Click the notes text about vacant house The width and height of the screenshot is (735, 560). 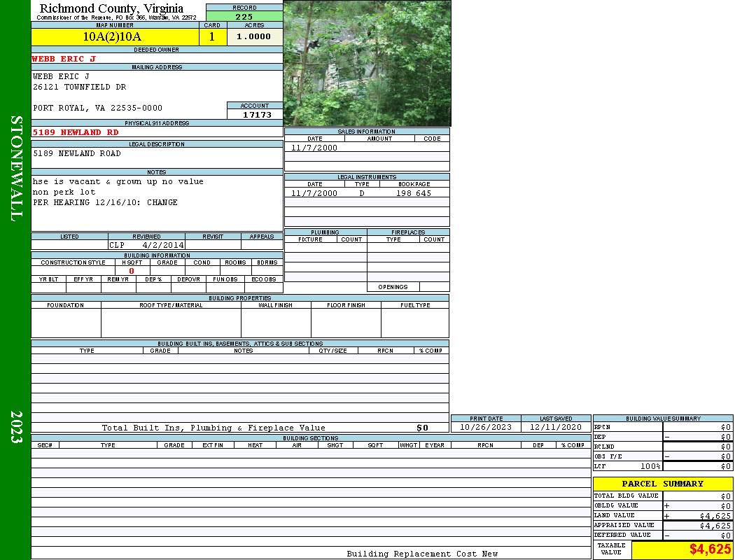118,181
